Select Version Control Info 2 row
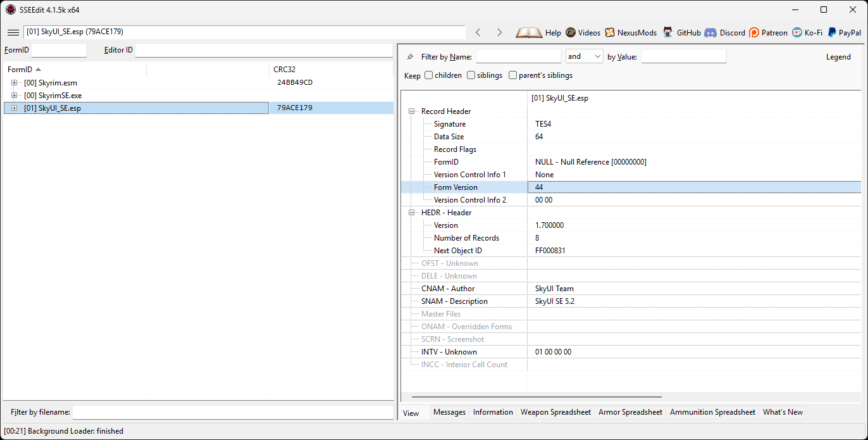This screenshot has height=440, width=868. (631, 200)
